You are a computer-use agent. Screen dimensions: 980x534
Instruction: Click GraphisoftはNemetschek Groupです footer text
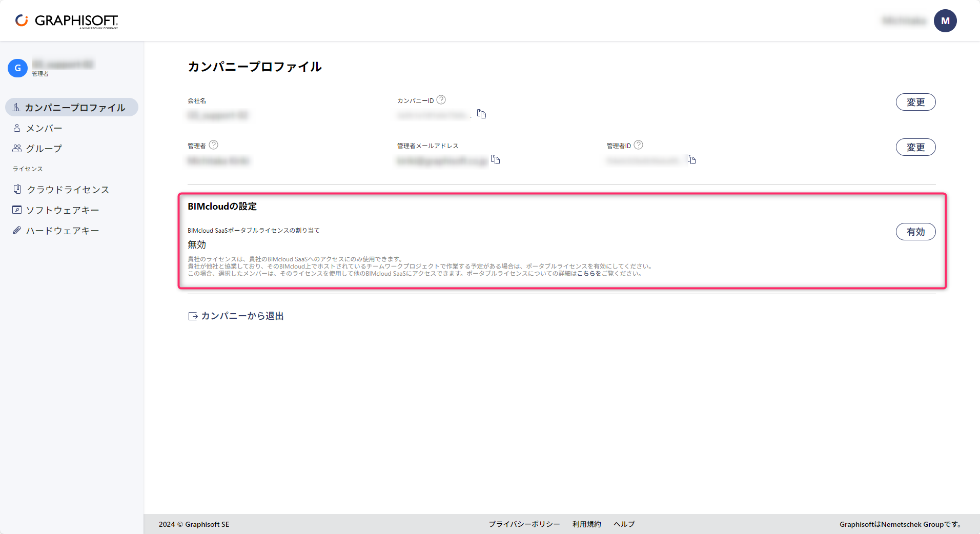click(x=901, y=524)
